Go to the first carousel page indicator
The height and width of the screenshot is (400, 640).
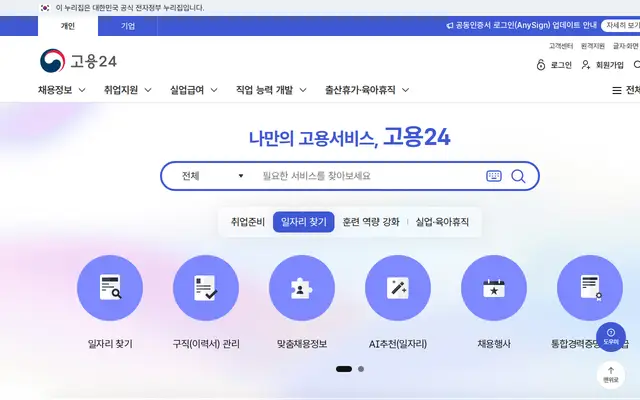(344, 369)
